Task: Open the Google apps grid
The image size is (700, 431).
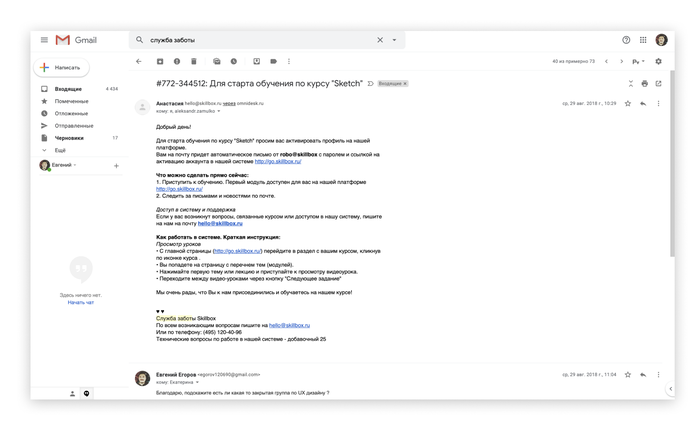Action: point(643,40)
